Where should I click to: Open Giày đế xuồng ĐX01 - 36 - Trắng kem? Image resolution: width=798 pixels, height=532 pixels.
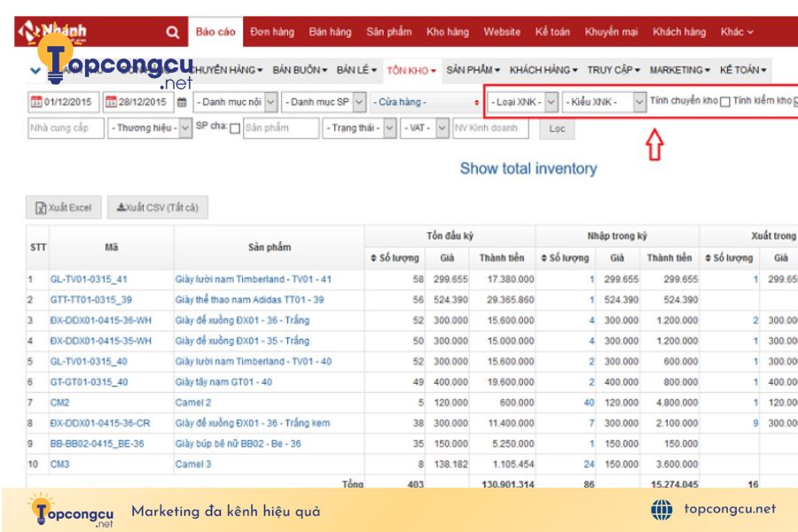pyautogui.click(x=253, y=424)
